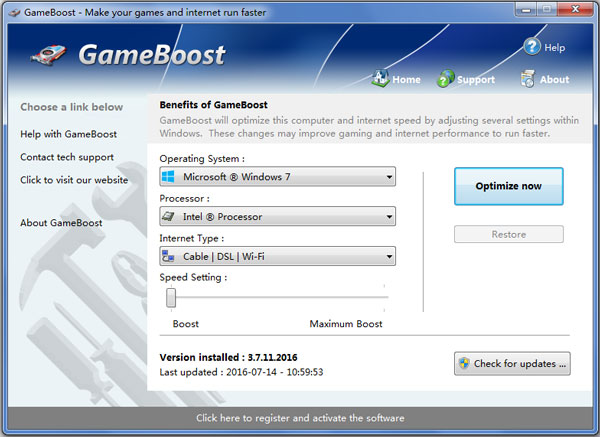Click Version installed 3.7.11.2016 text
This screenshot has height=437, width=600.
[228, 357]
